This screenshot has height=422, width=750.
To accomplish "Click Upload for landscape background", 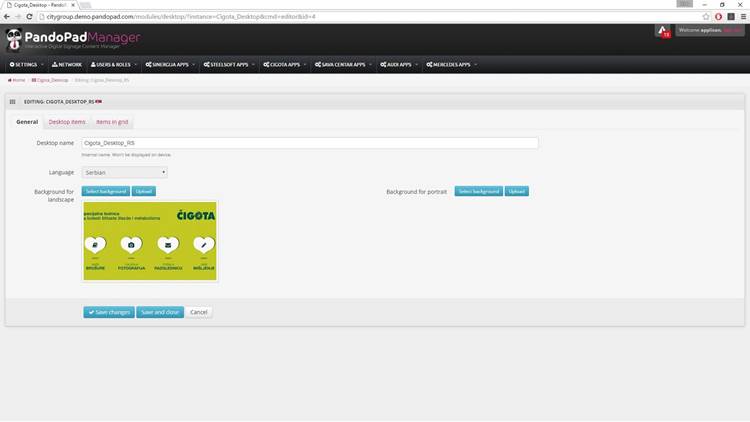I will coord(143,191).
